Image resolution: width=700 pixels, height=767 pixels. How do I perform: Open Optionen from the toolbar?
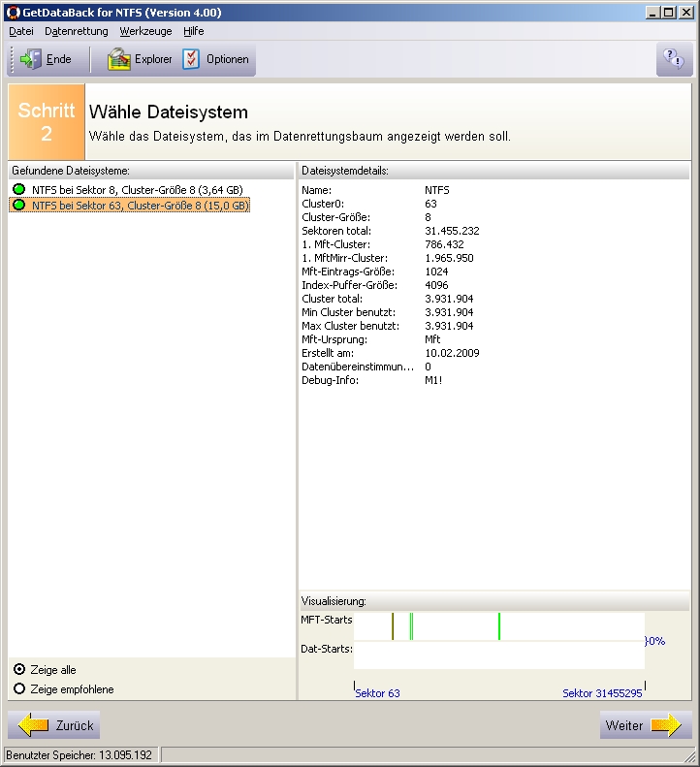click(216, 59)
